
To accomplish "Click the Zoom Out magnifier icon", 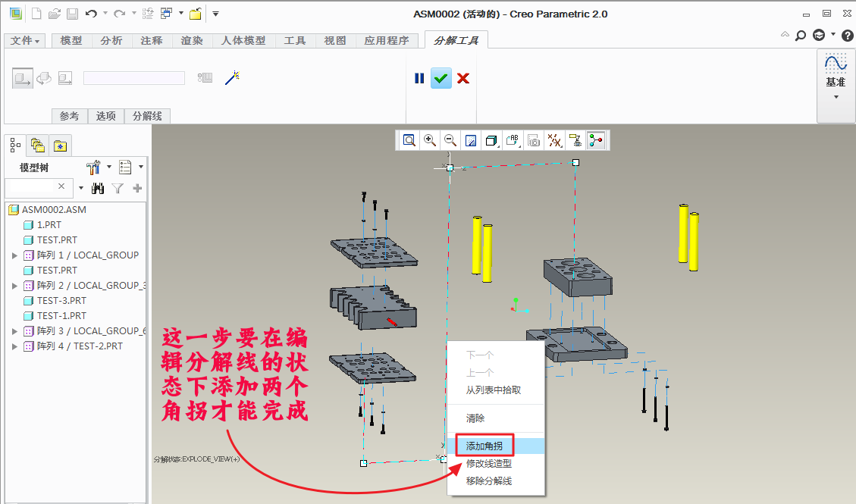I will tap(450, 140).
